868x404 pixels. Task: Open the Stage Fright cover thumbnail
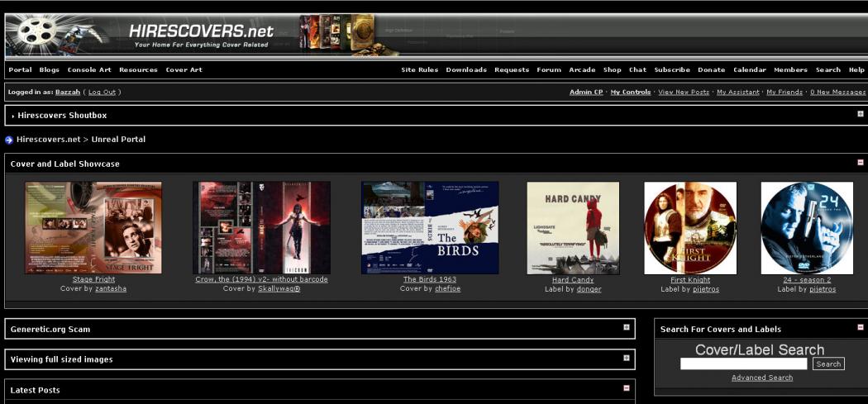[x=93, y=227]
